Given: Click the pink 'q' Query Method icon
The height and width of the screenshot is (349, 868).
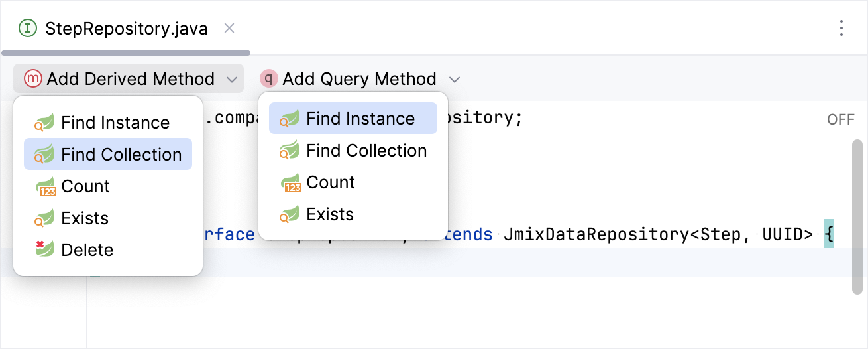Looking at the screenshot, I should (x=268, y=79).
